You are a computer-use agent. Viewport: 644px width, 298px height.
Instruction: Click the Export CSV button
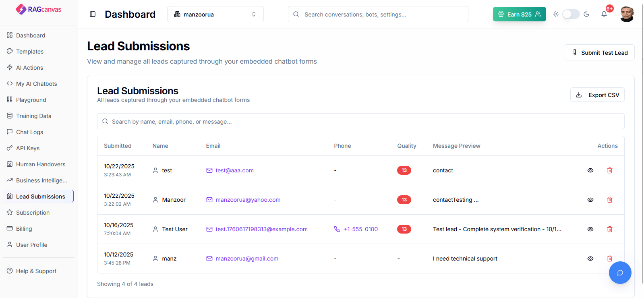coord(597,95)
